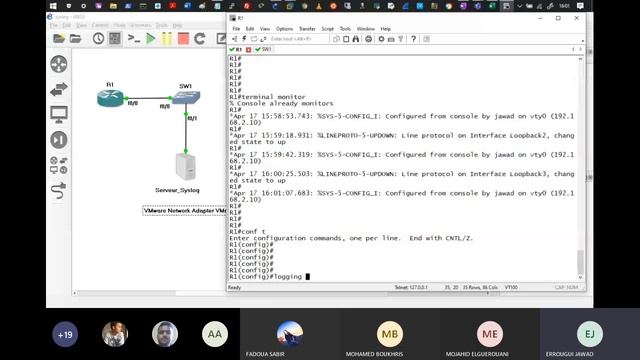This screenshot has height=360, width=640.
Task: Click paste icon in terminal toolbar
Action: (x=346, y=39)
